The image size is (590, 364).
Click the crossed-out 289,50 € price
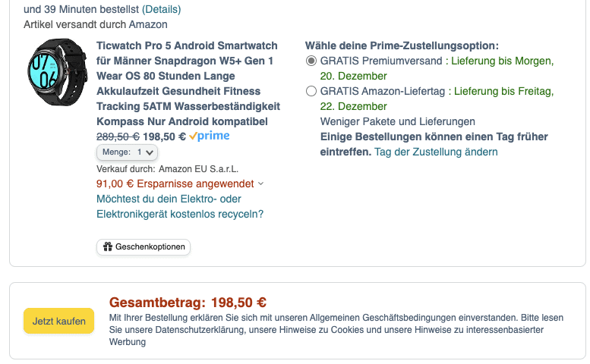click(118, 136)
